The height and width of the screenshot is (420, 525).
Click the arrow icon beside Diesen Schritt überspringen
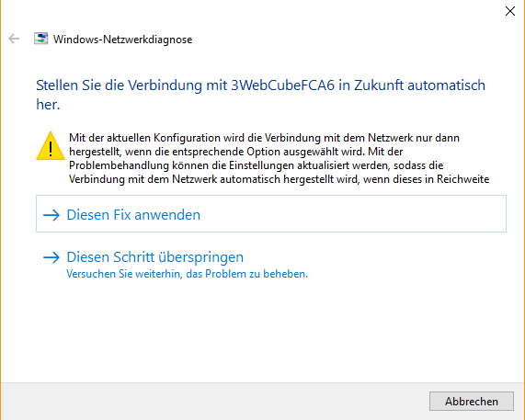click(51, 257)
